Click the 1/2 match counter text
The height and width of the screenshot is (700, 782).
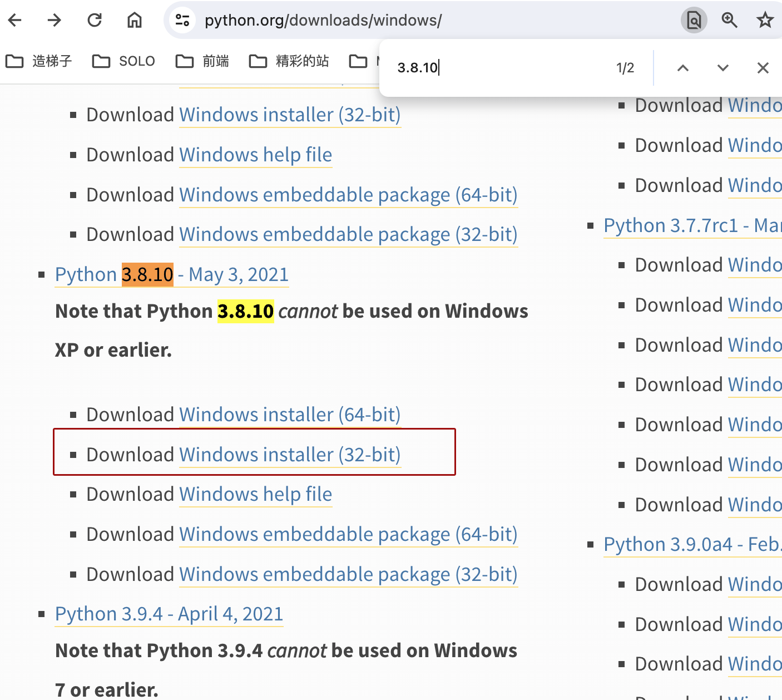point(625,68)
